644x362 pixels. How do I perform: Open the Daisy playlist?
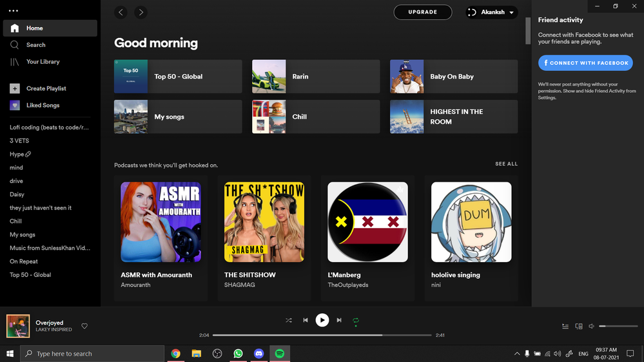click(17, 195)
